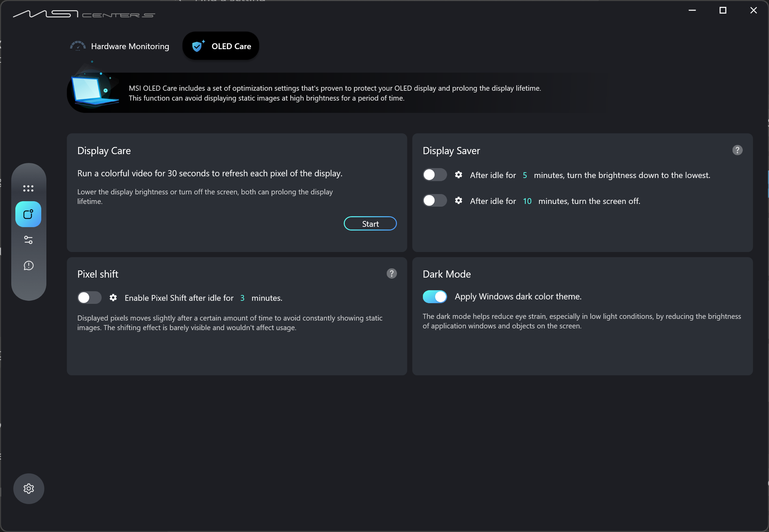Open the sliders adjustment sidebar icon

point(28,240)
